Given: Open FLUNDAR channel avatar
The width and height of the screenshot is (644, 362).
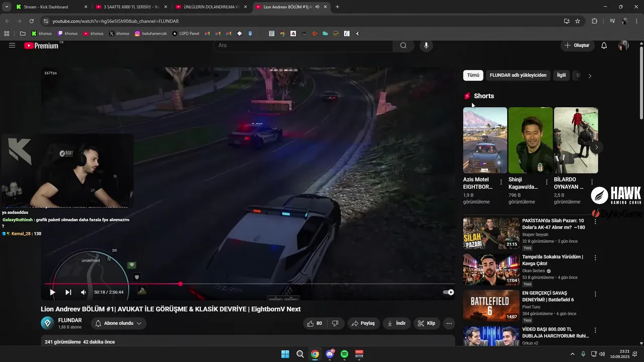Looking at the screenshot, I should pos(47,323).
